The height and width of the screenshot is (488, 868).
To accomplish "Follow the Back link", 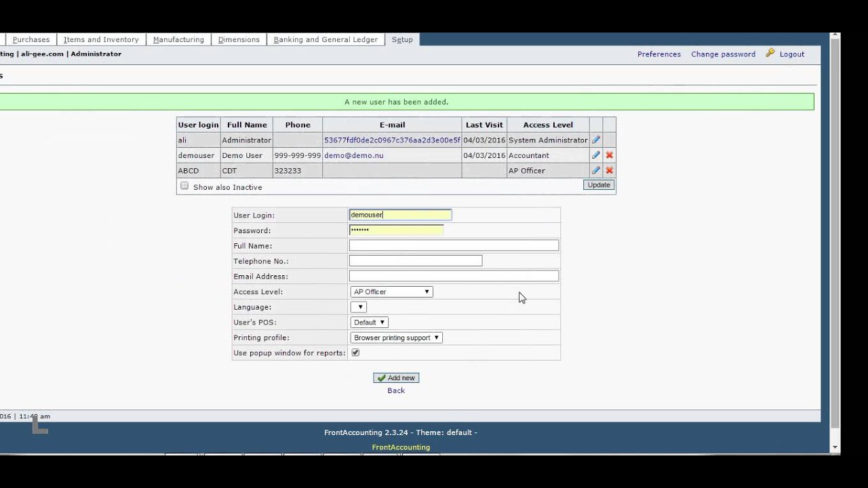I will coord(396,390).
